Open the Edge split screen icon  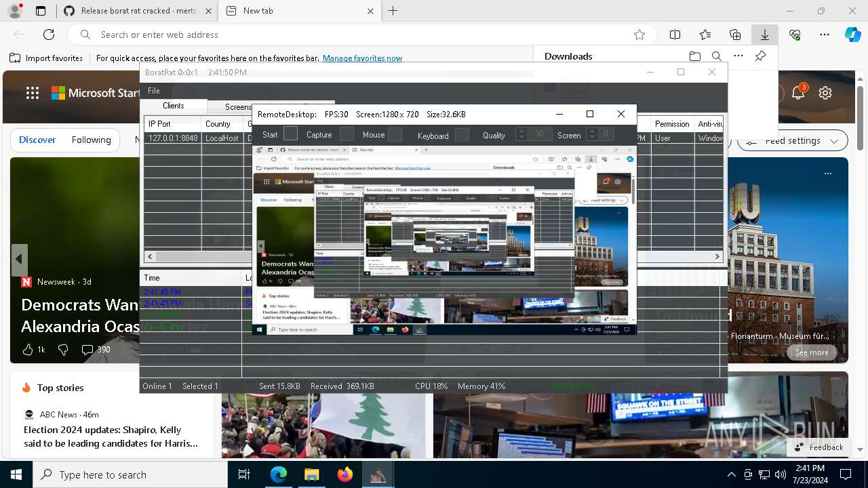click(x=675, y=35)
